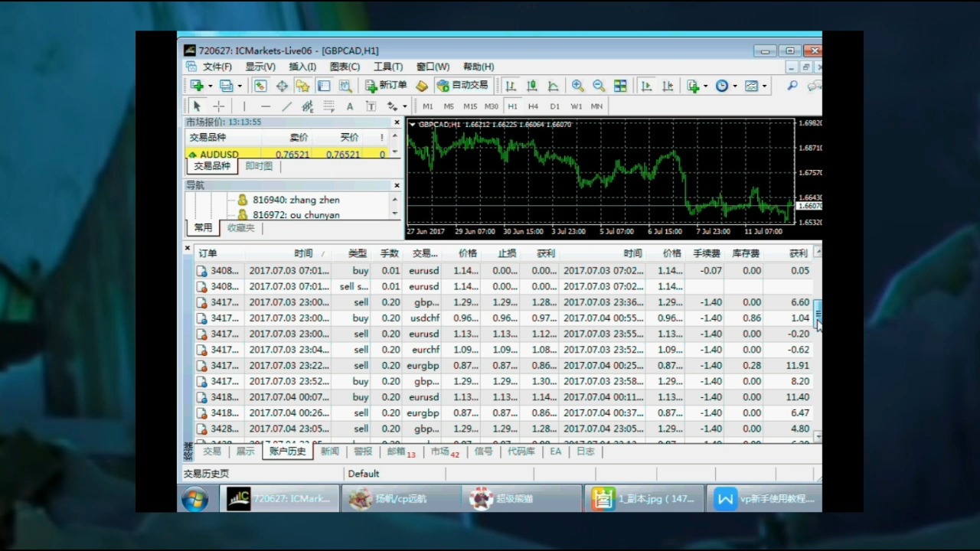The width and height of the screenshot is (980, 551).
Task: Close the 市场报价 Market Watch panel
Action: pyautogui.click(x=397, y=122)
